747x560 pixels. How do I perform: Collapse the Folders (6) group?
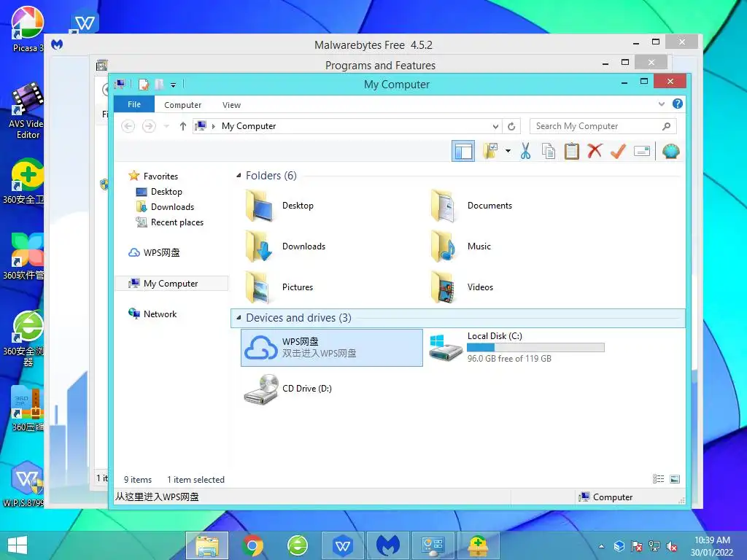pos(239,176)
